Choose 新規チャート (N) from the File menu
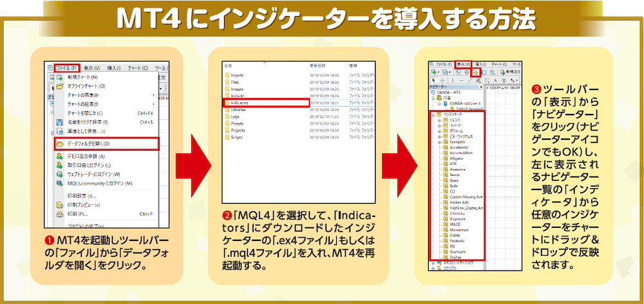 (82, 77)
